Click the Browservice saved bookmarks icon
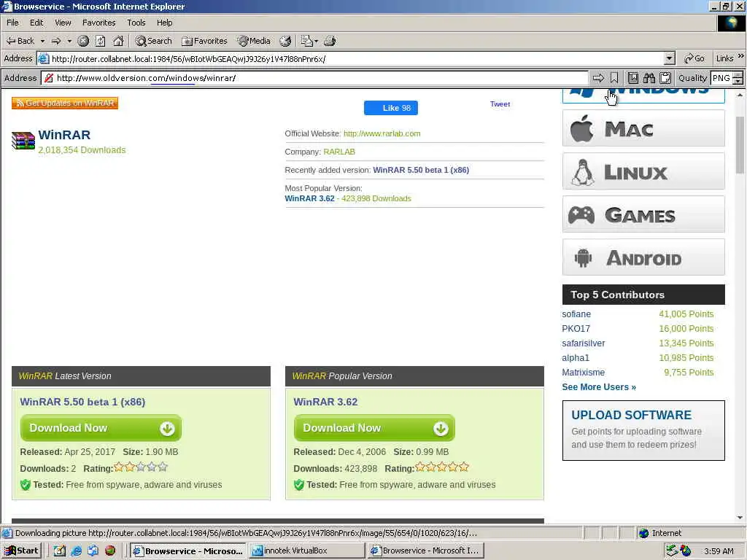The image size is (747, 560). click(633, 78)
